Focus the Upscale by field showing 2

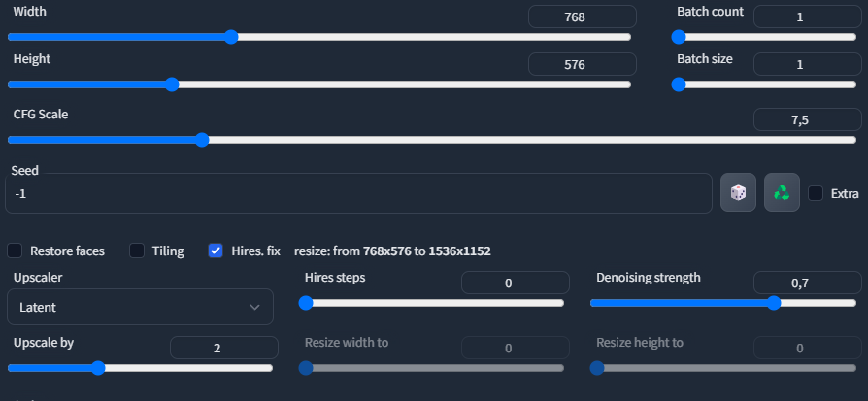224,348
